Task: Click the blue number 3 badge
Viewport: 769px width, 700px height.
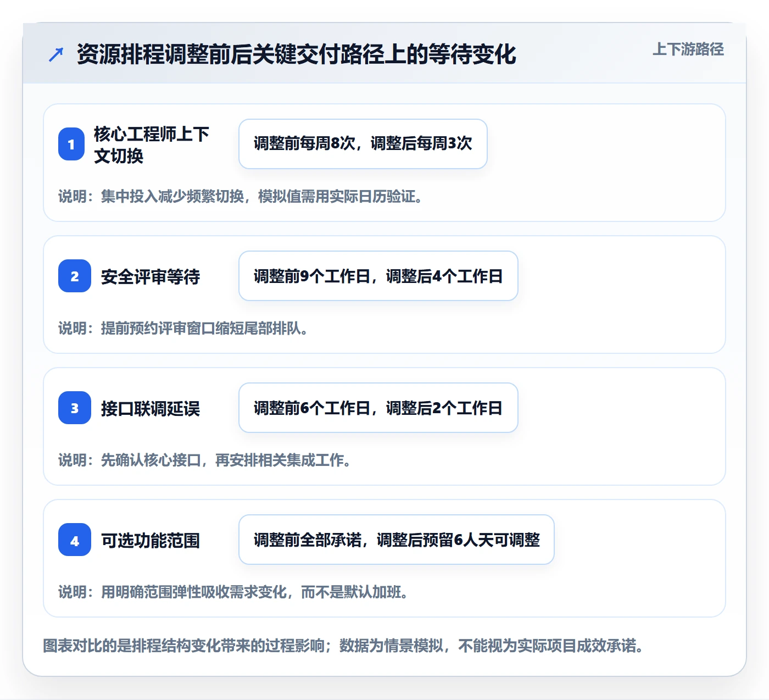Action: tap(75, 408)
